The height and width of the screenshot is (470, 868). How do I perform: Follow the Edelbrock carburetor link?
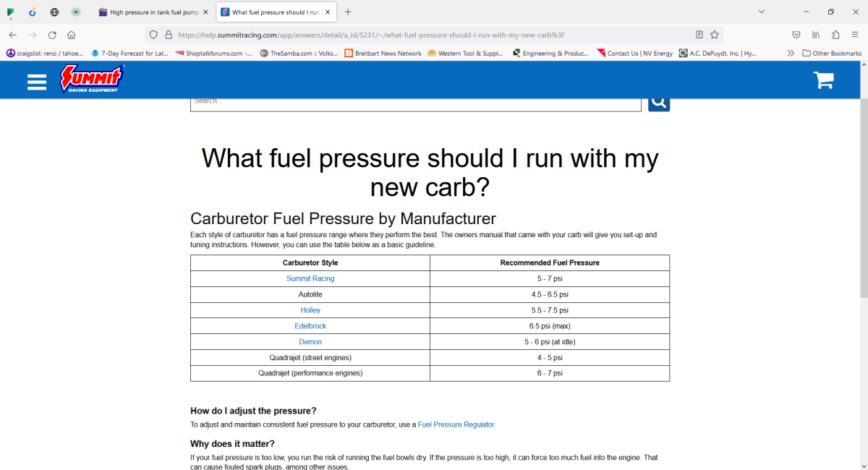[x=310, y=326]
